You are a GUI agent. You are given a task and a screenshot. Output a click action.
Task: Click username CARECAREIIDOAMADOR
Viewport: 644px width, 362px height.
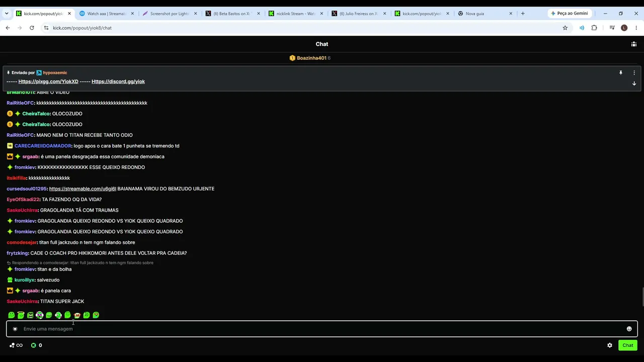[43, 146]
